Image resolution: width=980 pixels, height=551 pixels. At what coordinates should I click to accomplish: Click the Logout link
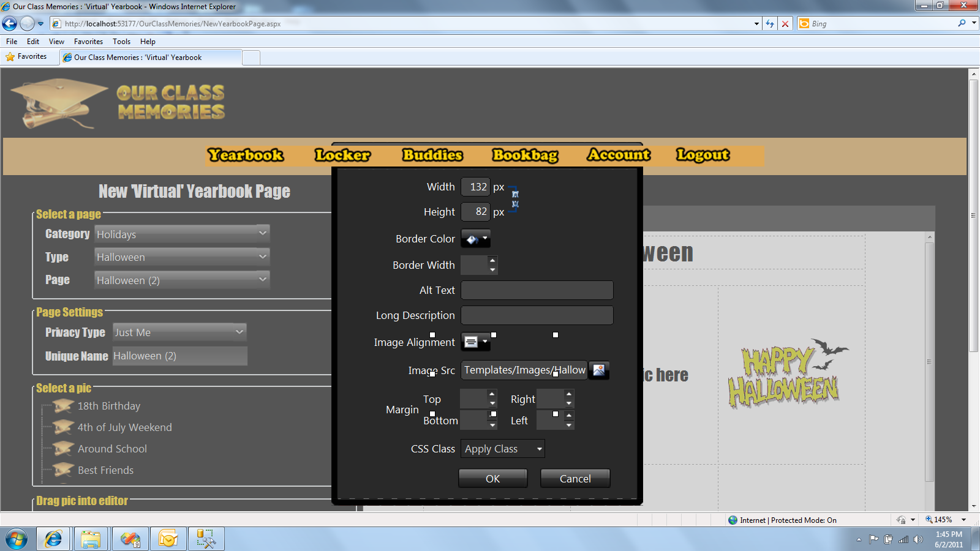[x=703, y=155]
